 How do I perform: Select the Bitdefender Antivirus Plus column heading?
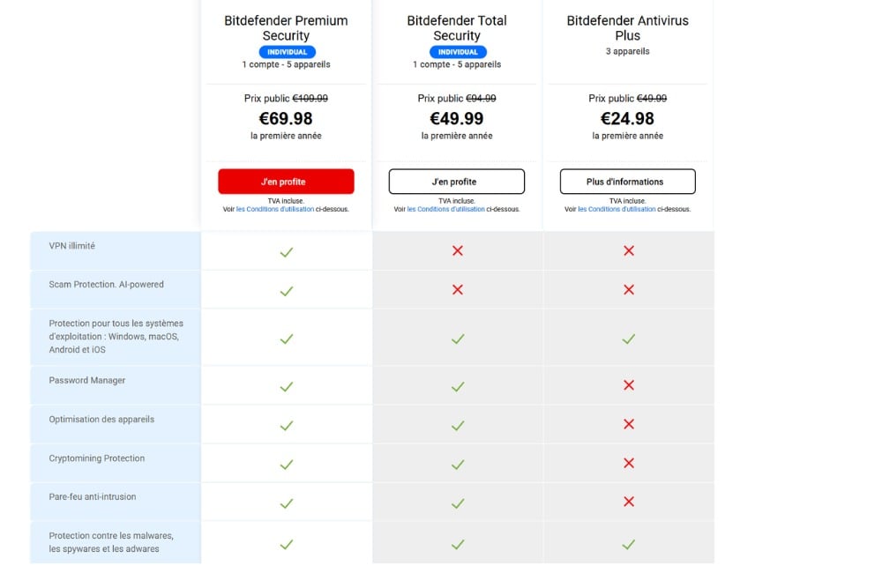tap(628, 28)
